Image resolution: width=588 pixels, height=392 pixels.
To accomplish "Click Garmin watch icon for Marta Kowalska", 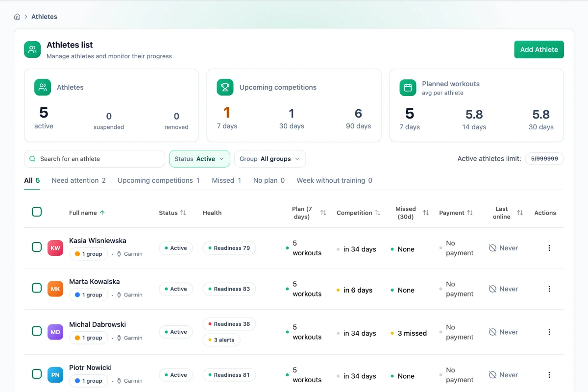I will coord(119,295).
